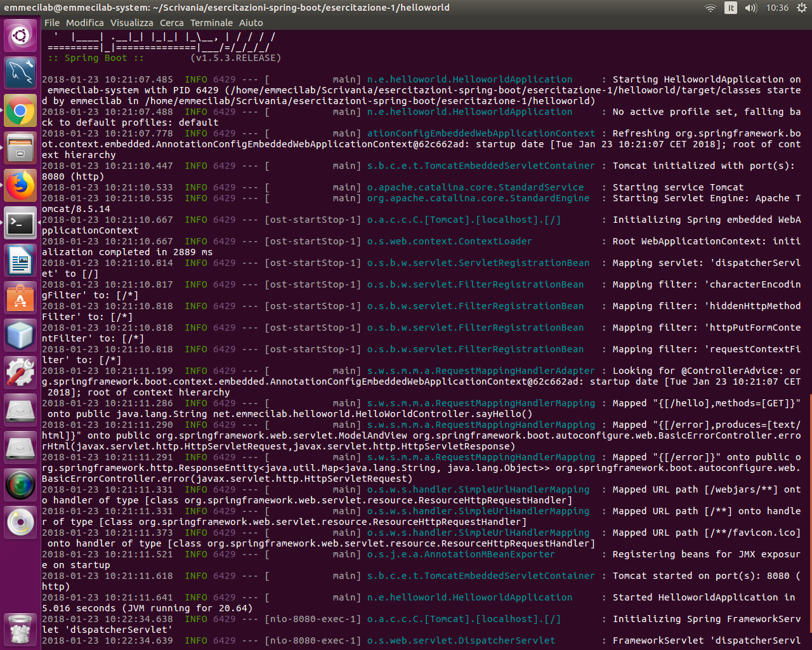Launch Firefox from the launcher

click(20, 186)
